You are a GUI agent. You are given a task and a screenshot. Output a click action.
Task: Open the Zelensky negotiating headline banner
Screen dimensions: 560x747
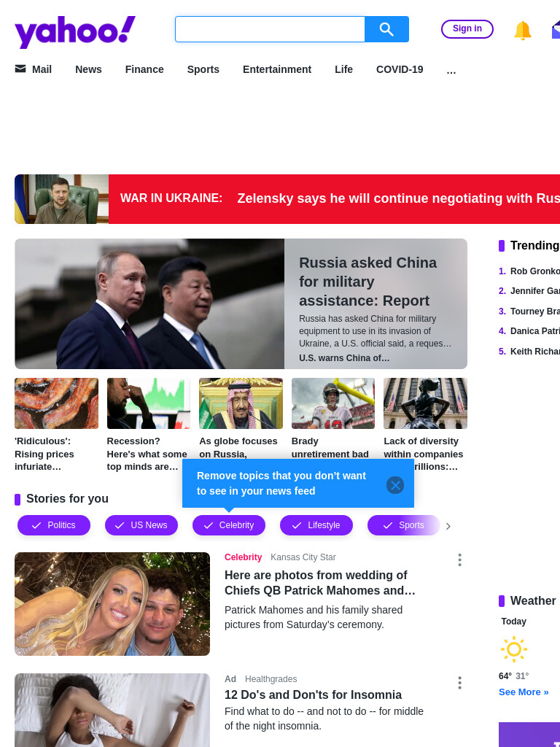click(x=399, y=198)
